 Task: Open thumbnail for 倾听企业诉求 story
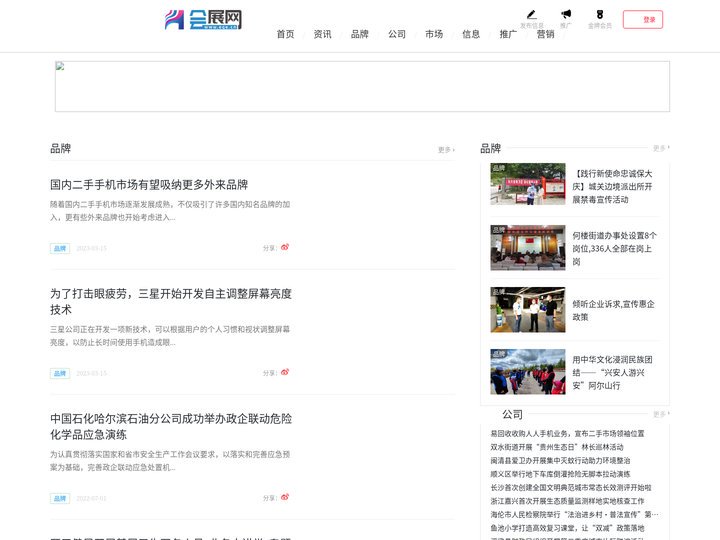(x=528, y=309)
